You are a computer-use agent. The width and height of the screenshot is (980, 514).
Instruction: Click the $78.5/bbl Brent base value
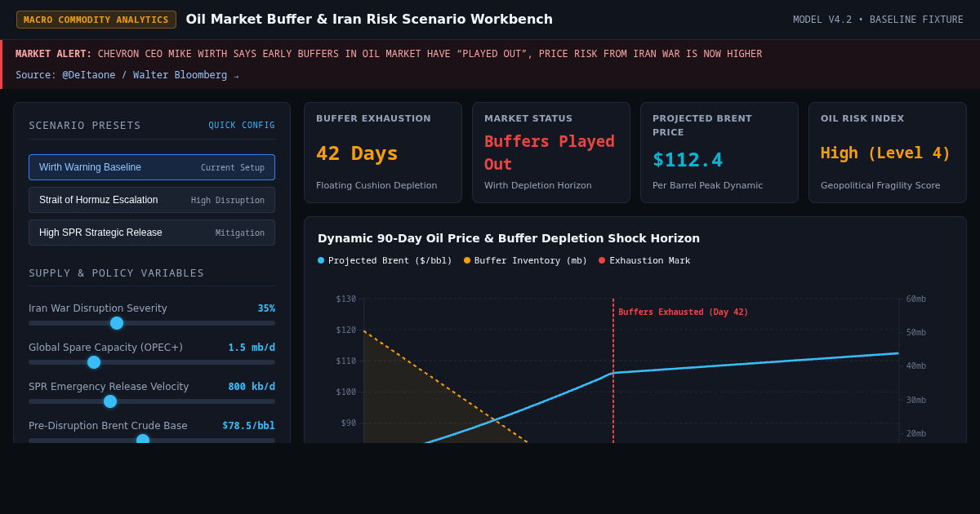(248, 426)
